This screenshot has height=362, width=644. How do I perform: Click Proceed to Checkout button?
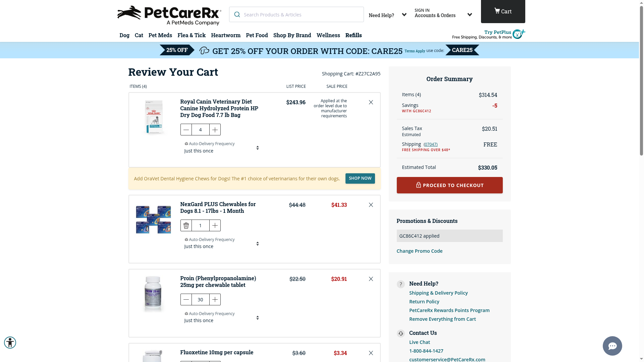point(449,185)
